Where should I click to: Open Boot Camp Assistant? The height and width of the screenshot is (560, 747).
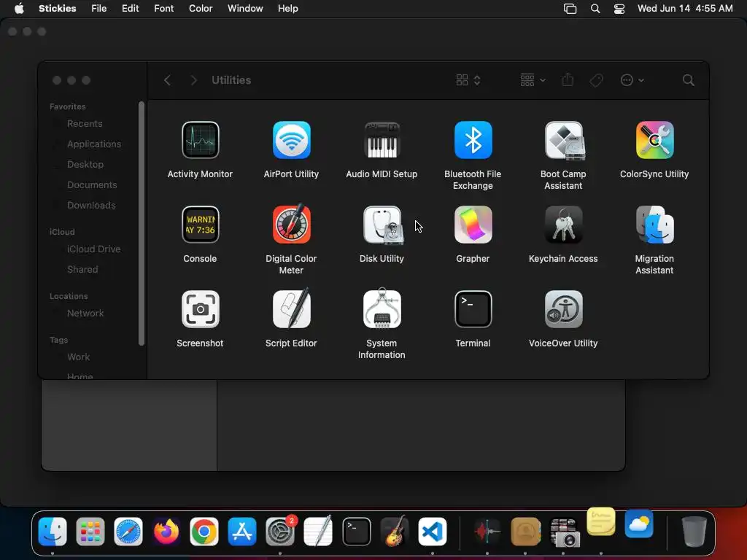tap(564, 140)
